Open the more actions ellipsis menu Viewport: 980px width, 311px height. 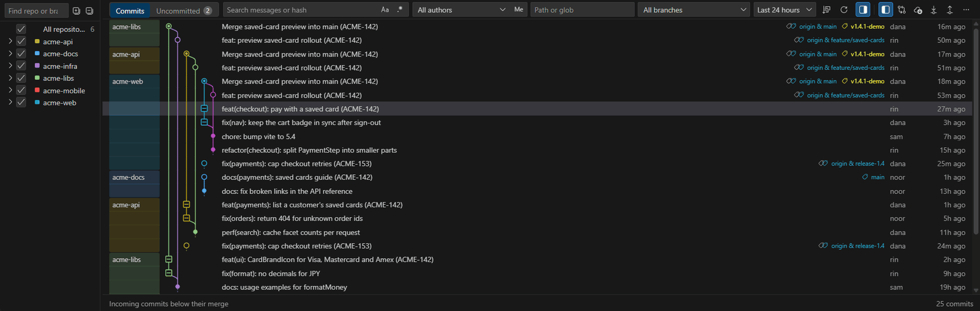[967, 10]
